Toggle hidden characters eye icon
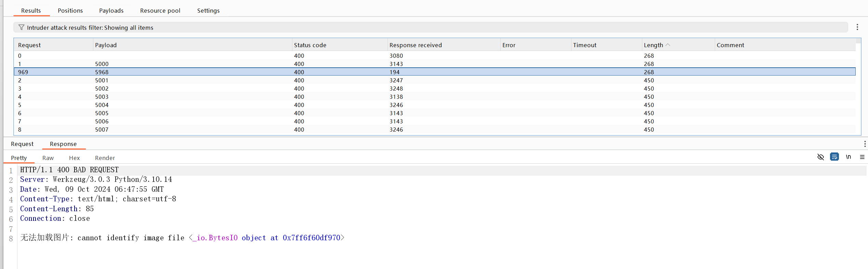868x269 pixels. point(820,157)
